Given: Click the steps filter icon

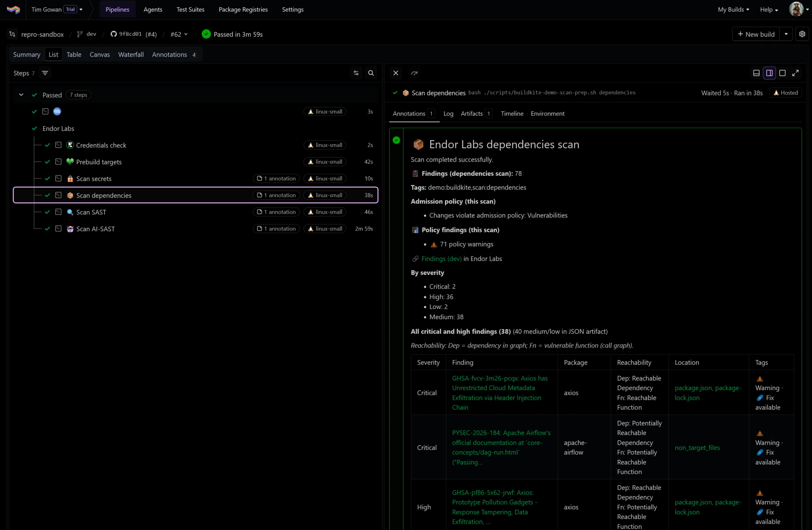Looking at the screenshot, I should pos(45,73).
